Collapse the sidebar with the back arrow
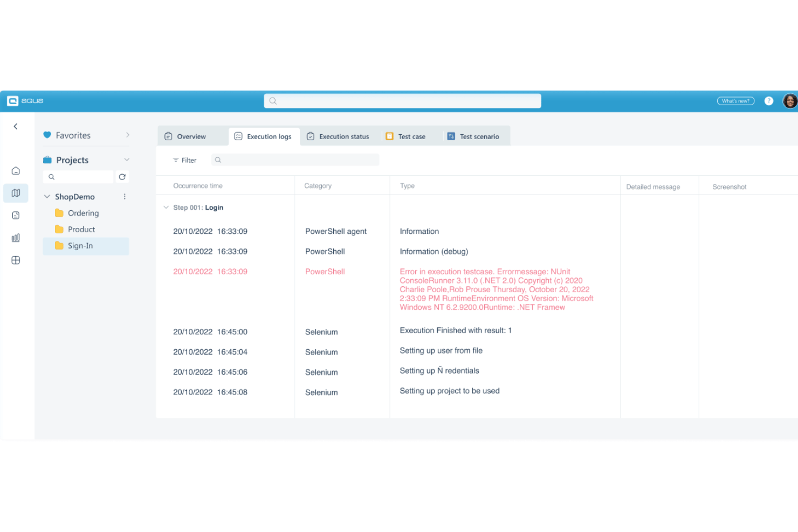 pos(16,127)
